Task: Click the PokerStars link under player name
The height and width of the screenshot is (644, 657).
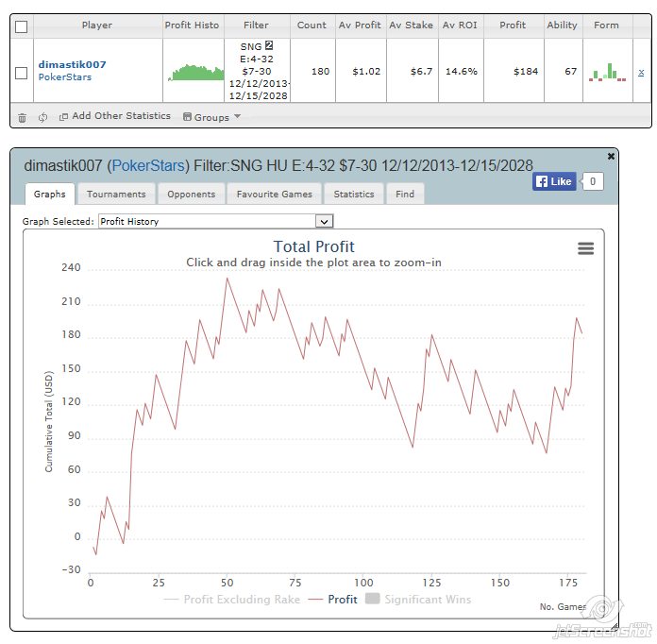Action: point(65,77)
